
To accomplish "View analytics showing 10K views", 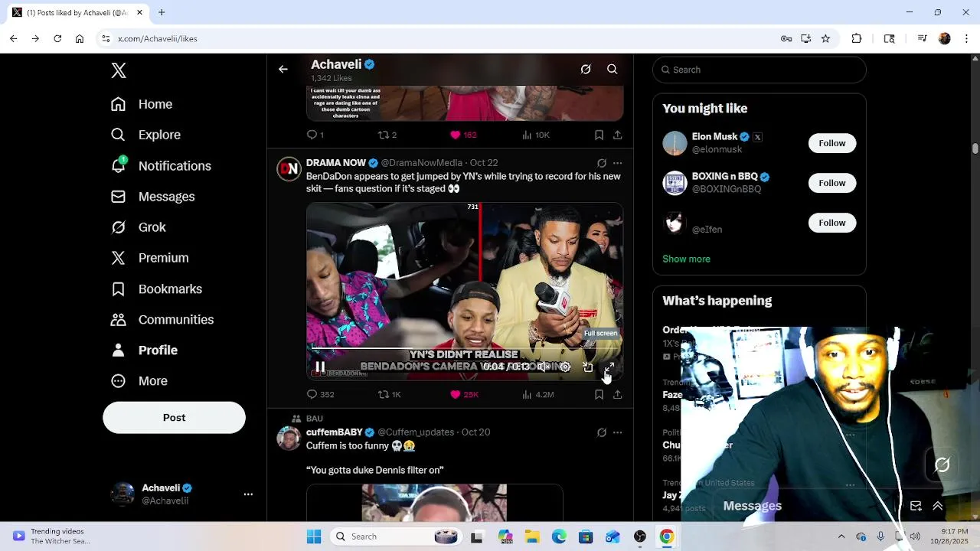I will [536, 135].
